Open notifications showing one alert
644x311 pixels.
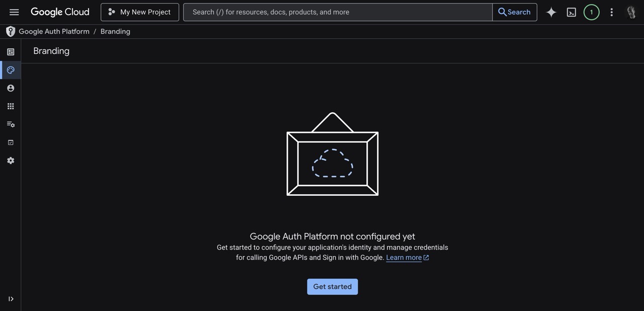591,12
